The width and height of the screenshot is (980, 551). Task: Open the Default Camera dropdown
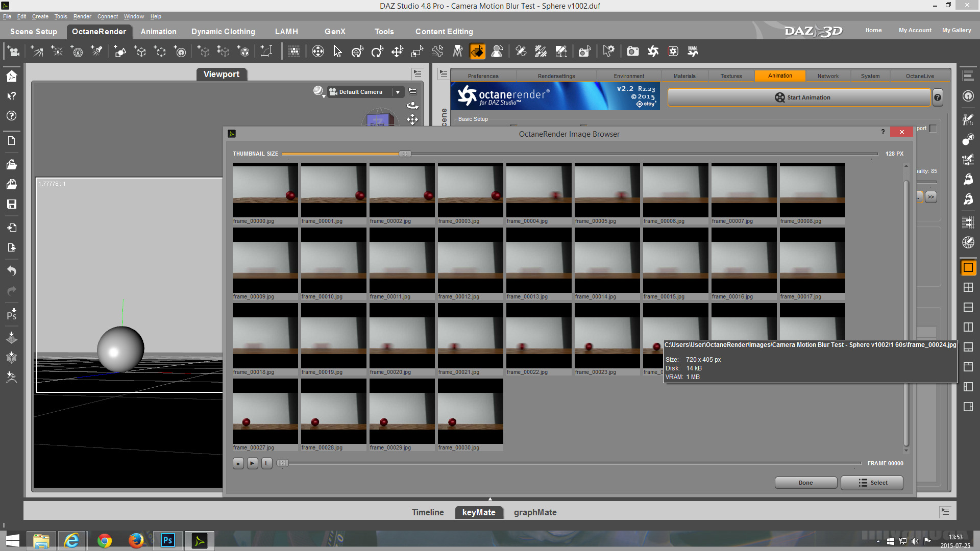coord(397,92)
